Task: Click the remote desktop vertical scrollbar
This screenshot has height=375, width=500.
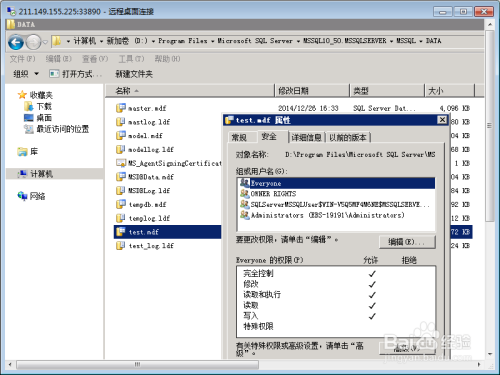Action: click(x=489, y=127)
